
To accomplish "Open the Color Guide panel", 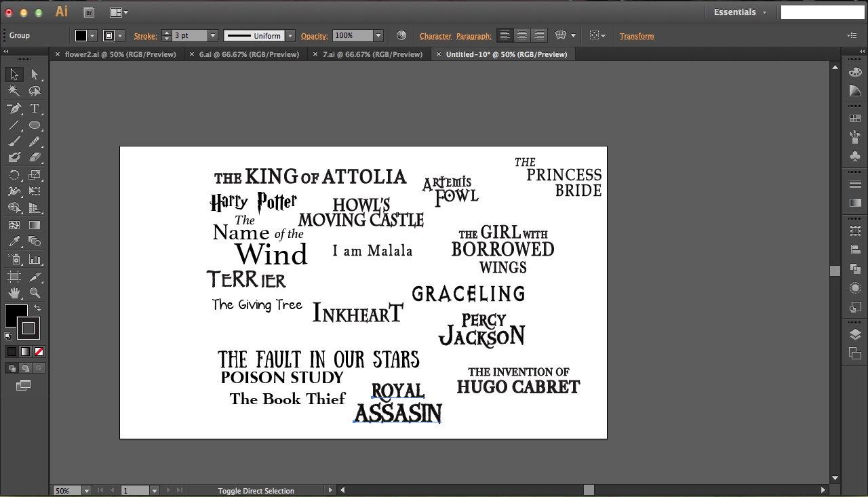I will [x=855, y=91].
